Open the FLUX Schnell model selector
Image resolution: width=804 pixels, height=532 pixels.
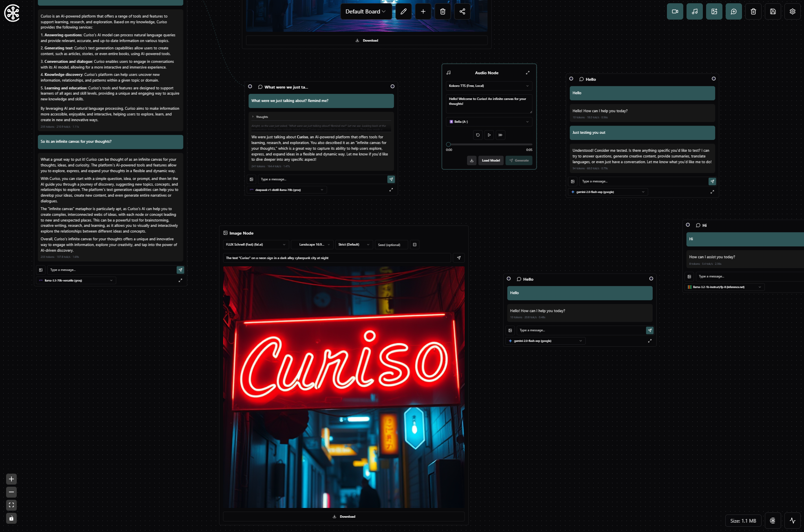tap(255, 244)
